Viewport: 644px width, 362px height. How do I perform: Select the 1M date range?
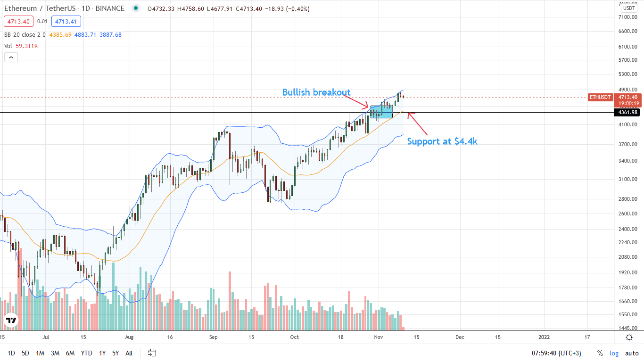point(40,353)
